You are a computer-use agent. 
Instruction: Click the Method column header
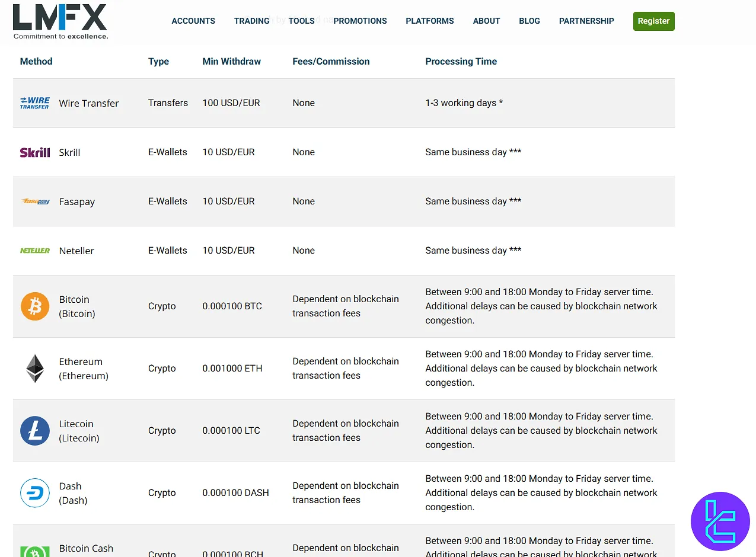(36, 62)
